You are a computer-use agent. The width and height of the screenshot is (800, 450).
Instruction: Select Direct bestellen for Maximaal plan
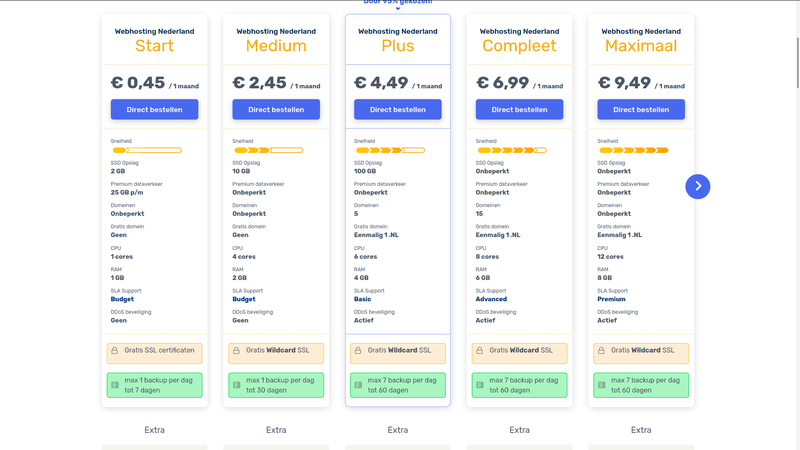tap(641, 110)
